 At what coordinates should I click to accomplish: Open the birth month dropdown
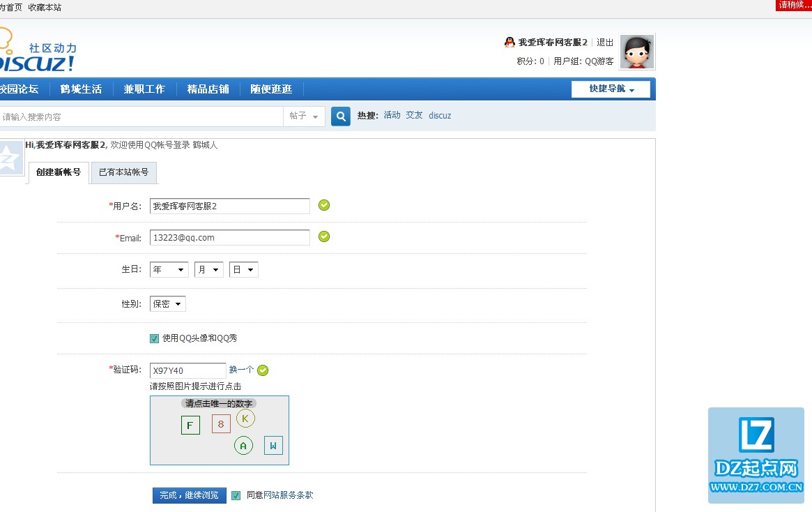pyautogui.click(x=208, y=270)
